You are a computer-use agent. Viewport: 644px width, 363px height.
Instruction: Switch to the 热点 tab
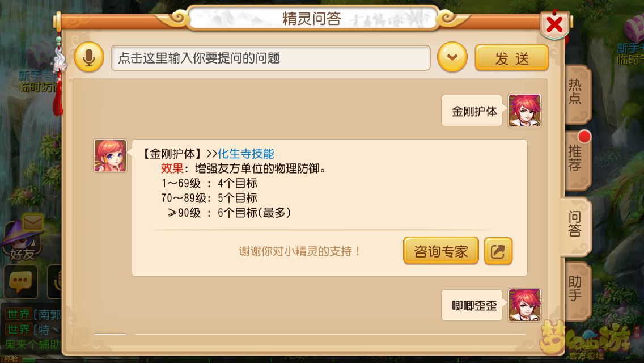576,93
